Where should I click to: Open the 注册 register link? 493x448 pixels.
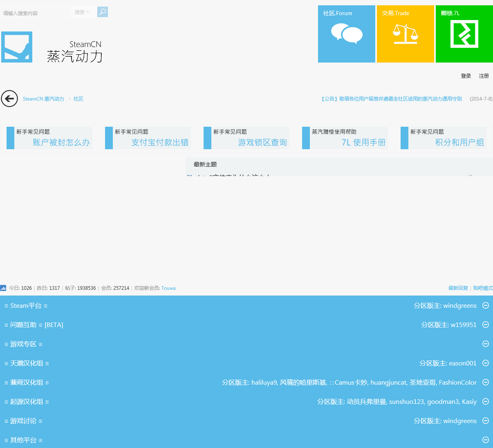(x=484, y=76)
